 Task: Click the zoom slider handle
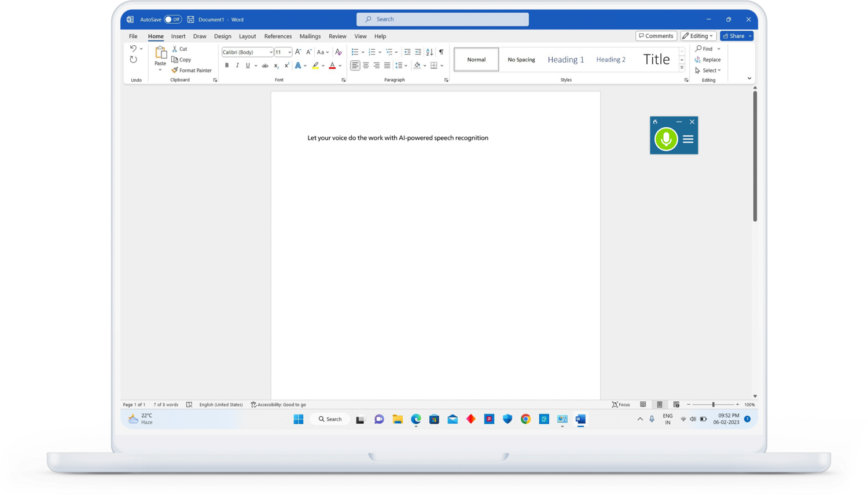point(713,405)
